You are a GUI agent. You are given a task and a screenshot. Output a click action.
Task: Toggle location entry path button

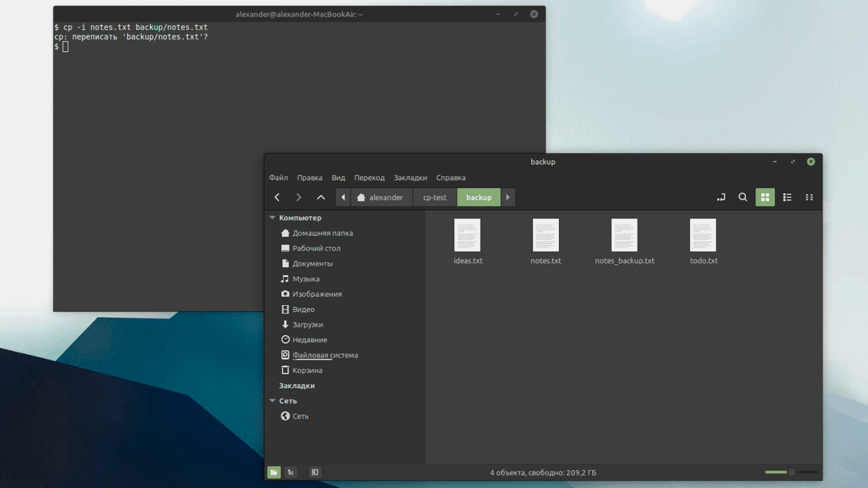coord(721,197)
